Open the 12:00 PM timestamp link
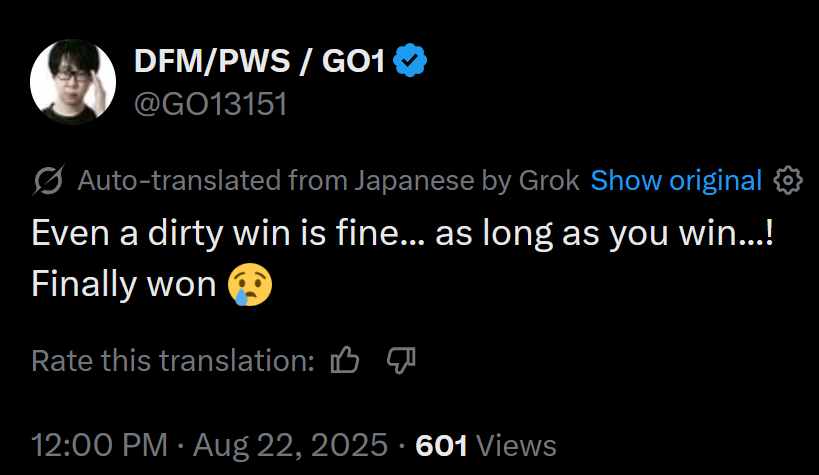 point(99,445)
